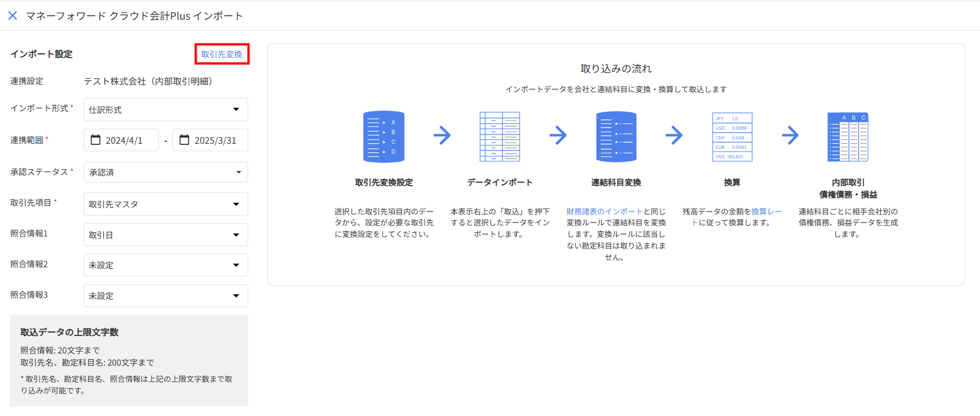980x416 pixels.
Task: Open the インポート形式 dropdown
Action: (x=165, y=110)
